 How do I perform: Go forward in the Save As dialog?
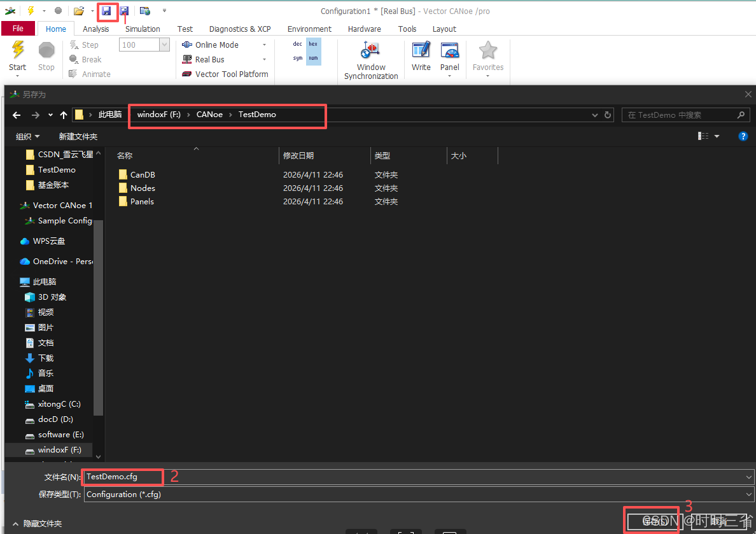(35, 115)
